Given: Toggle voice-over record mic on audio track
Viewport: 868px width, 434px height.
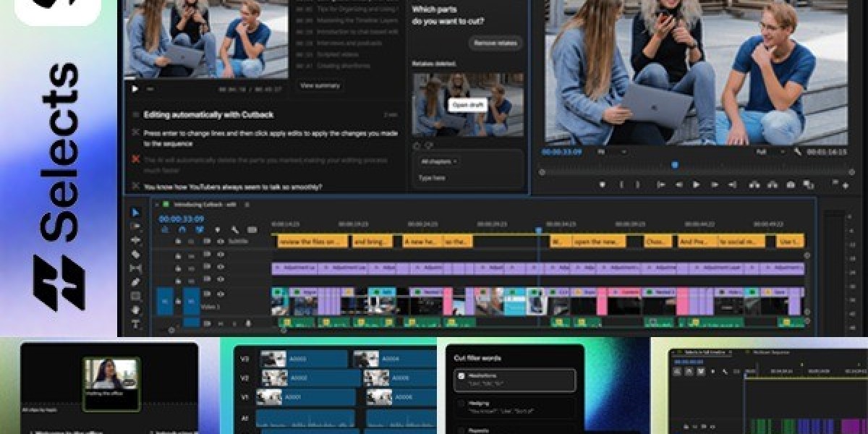Looking at the screenshot, I should pyautogui.click(x=248, y=323).
